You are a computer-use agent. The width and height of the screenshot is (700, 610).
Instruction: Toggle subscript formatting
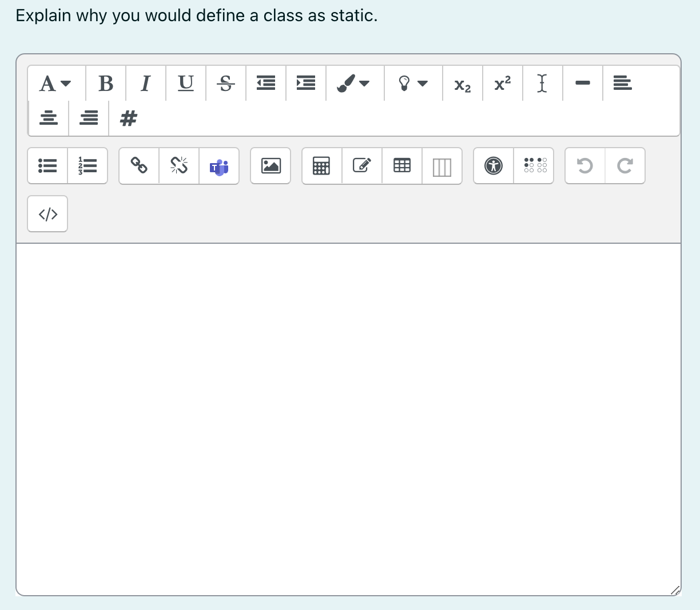pyautogui.click(x=463, y=84)
